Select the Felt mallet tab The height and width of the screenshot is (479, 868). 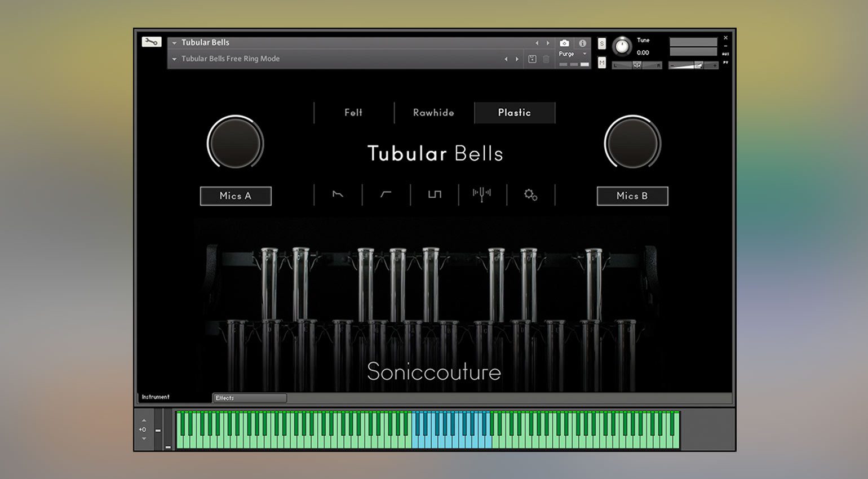tap(353, 113)
